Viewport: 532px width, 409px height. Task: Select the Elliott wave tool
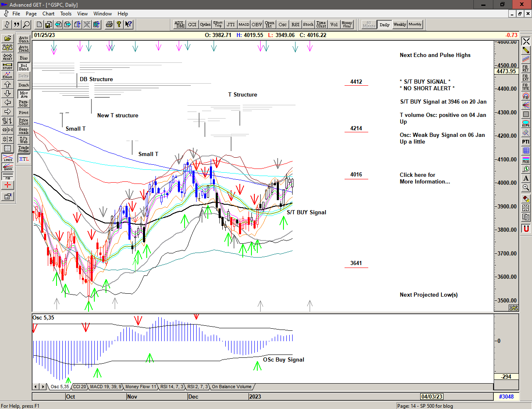[x=7, y=75]
